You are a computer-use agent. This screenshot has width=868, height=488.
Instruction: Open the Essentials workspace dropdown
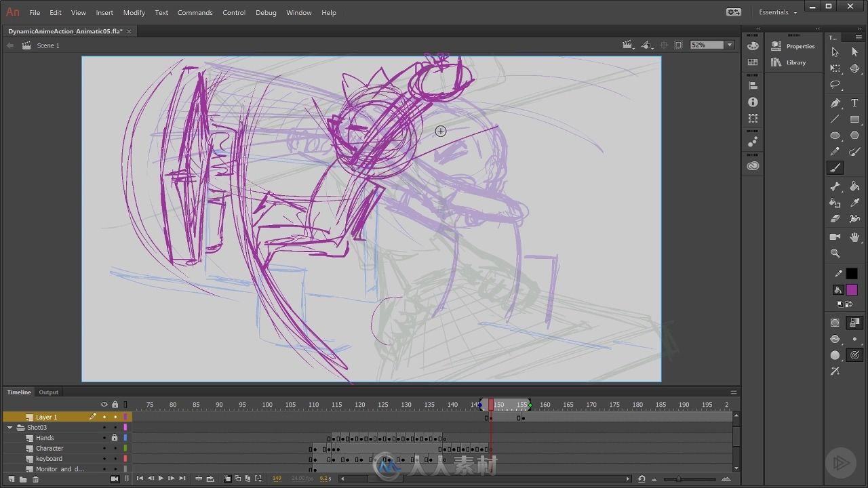778,12
